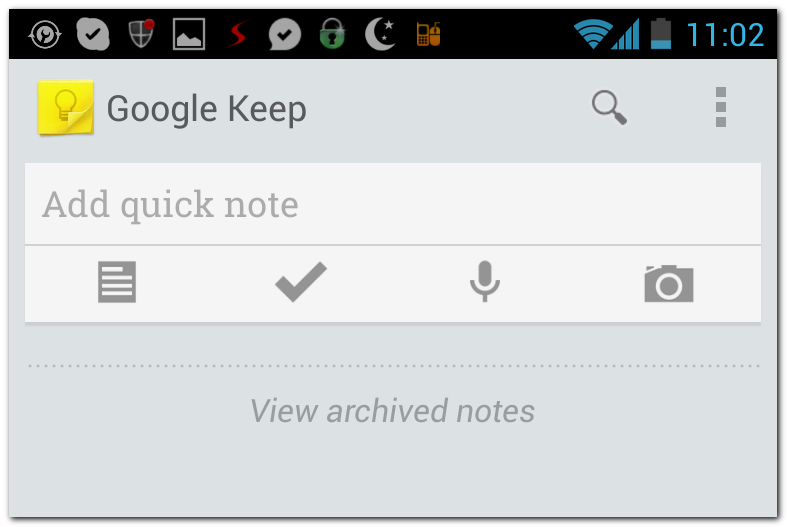787x527 pixels.
Task: Add a photo note with camera icon
Action: pos(669,284)
